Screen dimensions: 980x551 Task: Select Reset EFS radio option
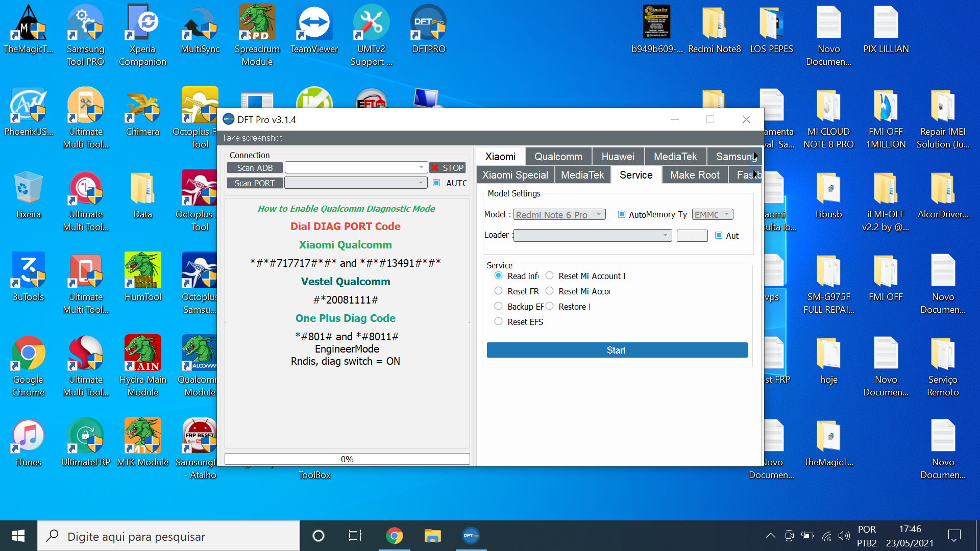click(499, 321)
